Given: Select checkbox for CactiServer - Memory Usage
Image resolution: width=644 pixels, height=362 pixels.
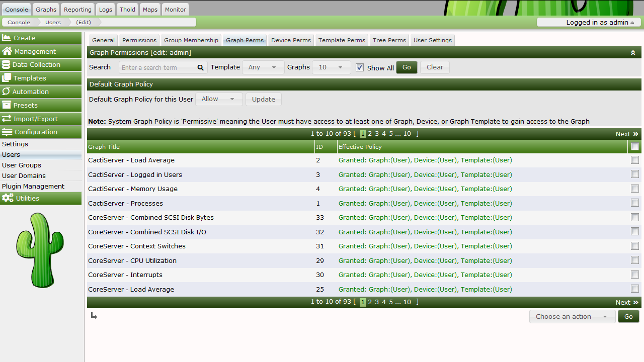Looking at the screenshot, I should (635, 189).
